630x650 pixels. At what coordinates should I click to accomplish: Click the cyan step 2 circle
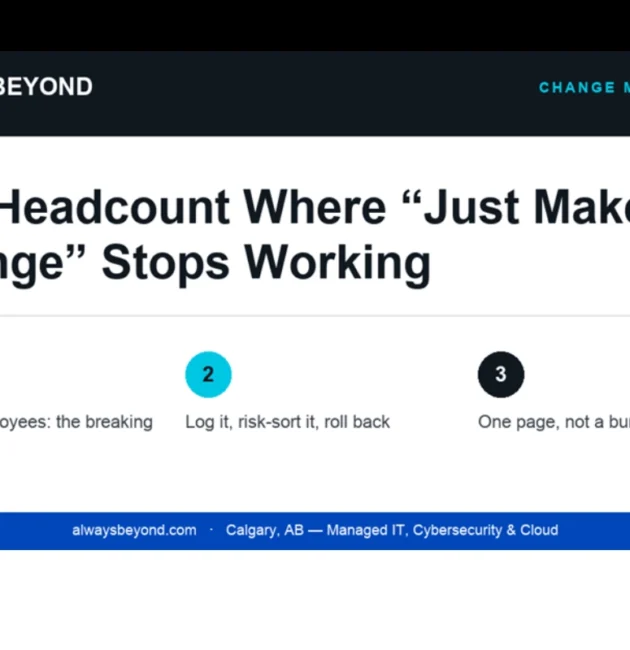click(x=208, y=374)
